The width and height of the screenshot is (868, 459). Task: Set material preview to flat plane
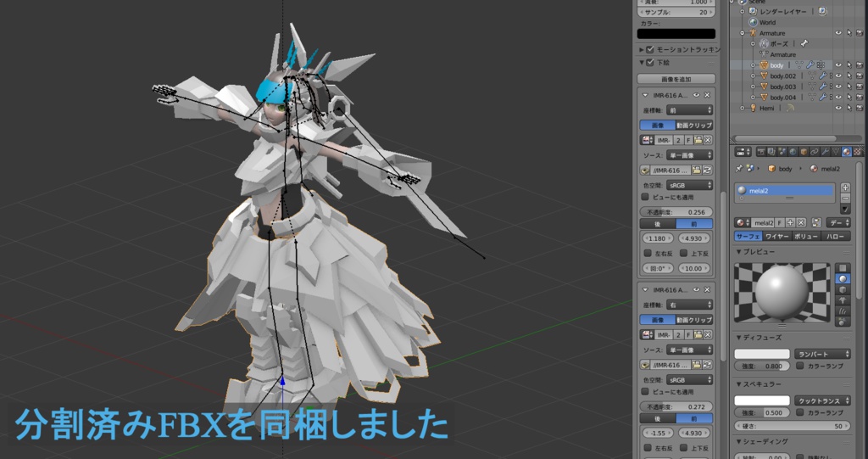pyautogui.click(x=842, y=268)
